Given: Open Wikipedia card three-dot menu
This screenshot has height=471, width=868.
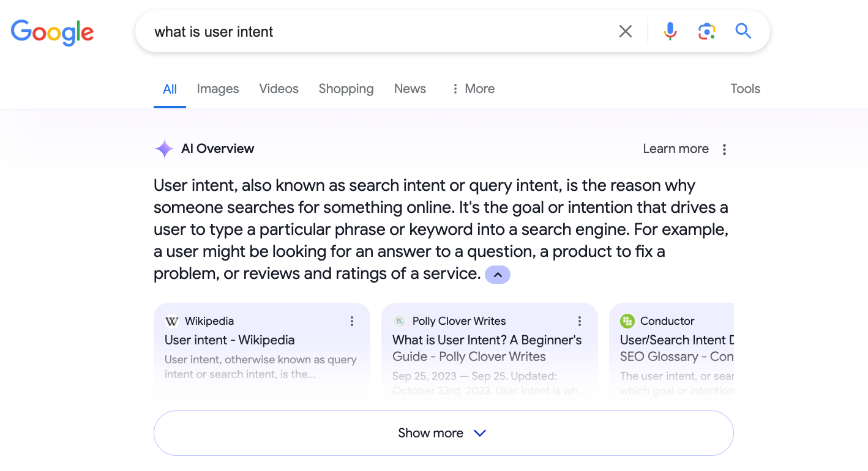Looking at the screenshot, I should click(352, 321).
